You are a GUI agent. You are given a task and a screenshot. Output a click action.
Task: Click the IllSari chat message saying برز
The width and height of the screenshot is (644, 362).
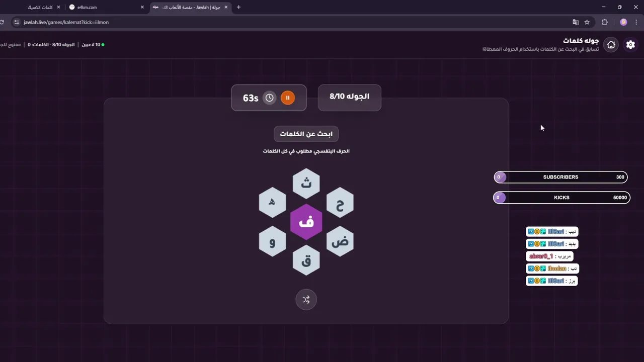[x=552, y=281]
